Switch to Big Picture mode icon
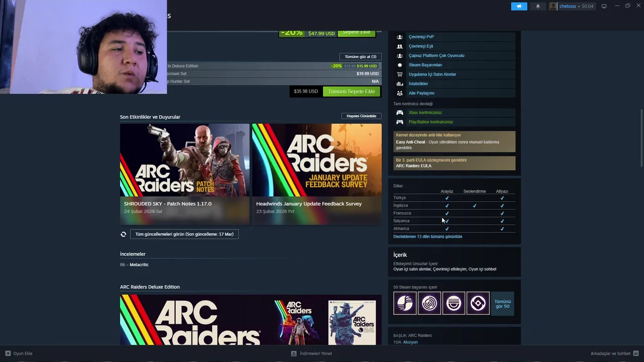Image resolution: width=644 pixels, height=362 pixels. pos(604,6)
